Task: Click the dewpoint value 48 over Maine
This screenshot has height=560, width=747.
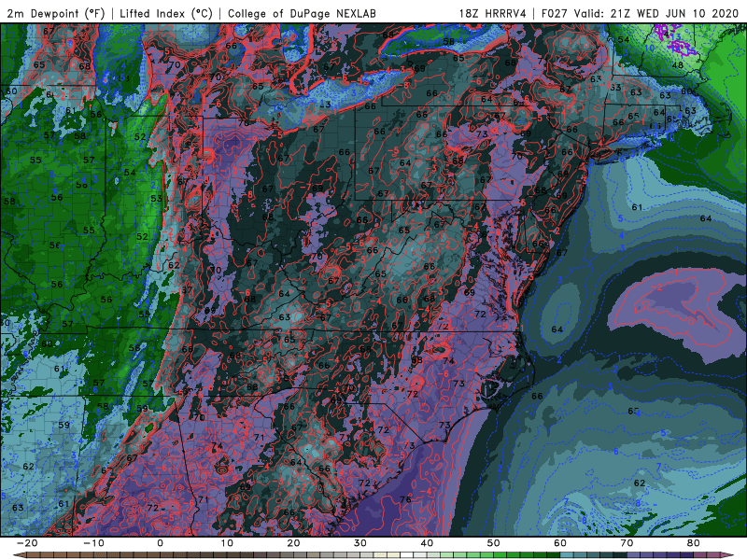Action: (677, 64)
